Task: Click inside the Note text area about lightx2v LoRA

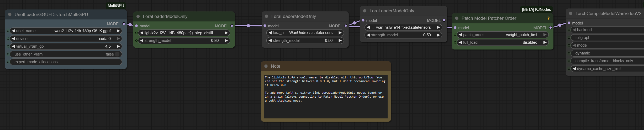Action: (x=326, y=97)
